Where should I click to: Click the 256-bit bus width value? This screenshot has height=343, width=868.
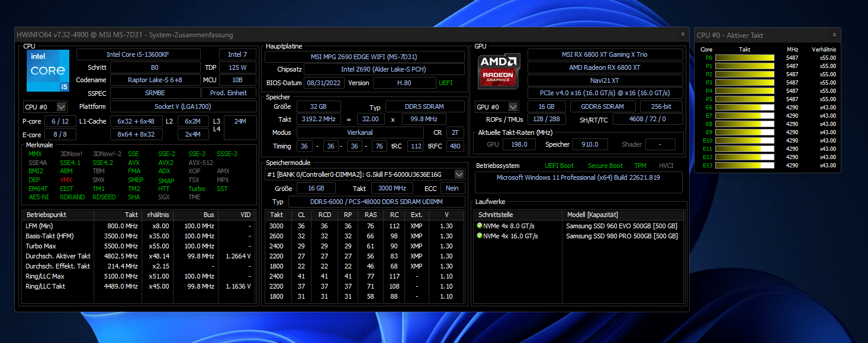[x=661, y=106]
